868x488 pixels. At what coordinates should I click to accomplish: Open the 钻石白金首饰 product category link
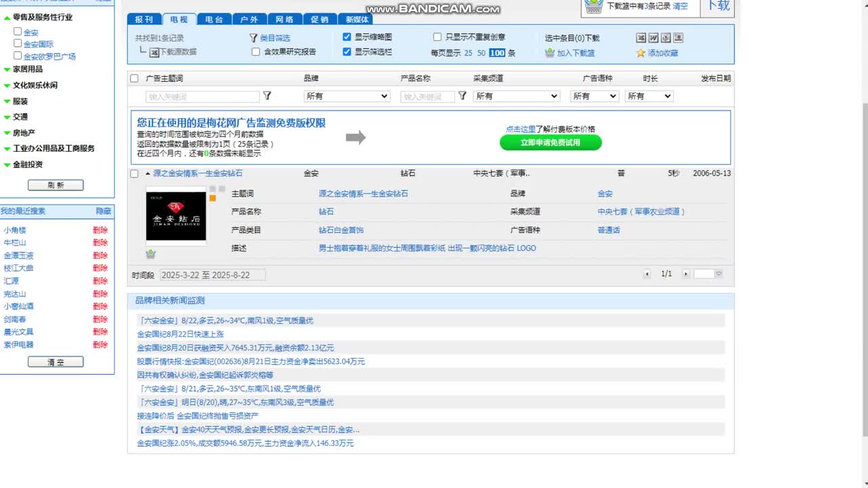click(x=341, y=230)
